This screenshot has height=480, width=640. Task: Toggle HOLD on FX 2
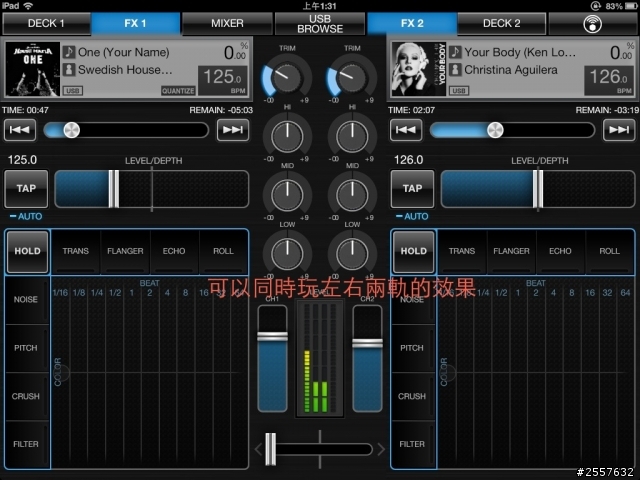[413, 251]
